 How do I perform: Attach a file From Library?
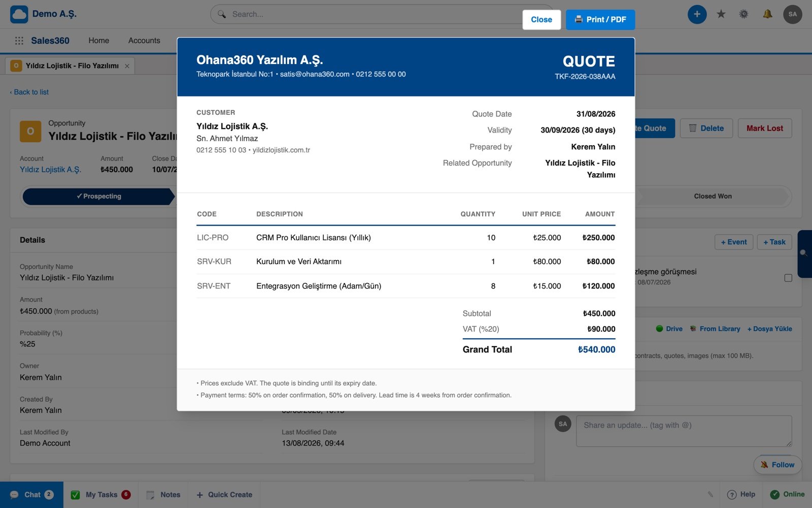[715, 329]
